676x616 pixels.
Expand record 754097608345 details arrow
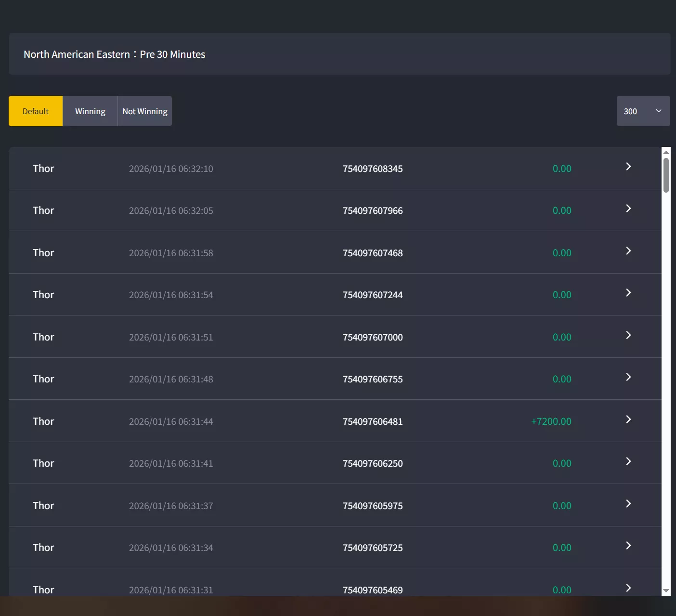pos(628,167)
